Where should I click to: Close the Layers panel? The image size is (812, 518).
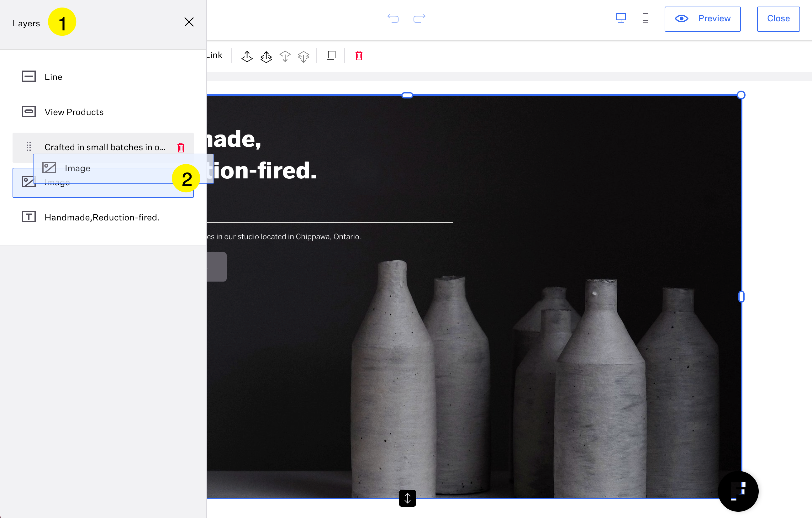tap(189, 22)
